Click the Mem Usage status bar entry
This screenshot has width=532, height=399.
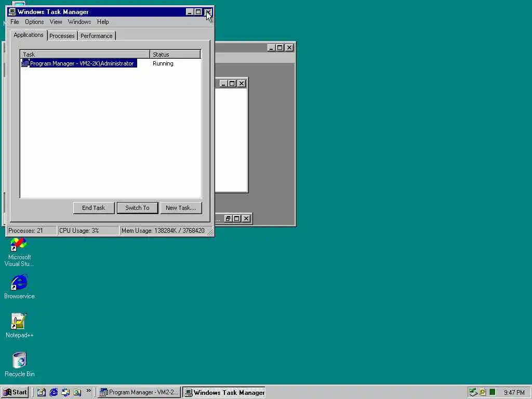click(163, 230)
